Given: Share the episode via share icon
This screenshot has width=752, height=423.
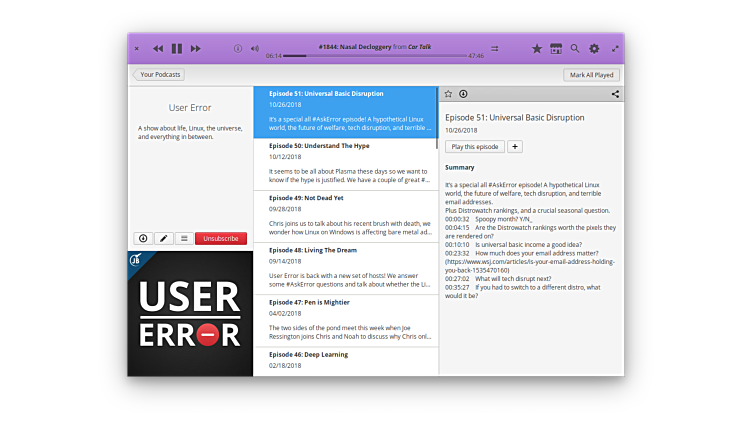Looking at the screenshot, I should (x=615, y=94).
